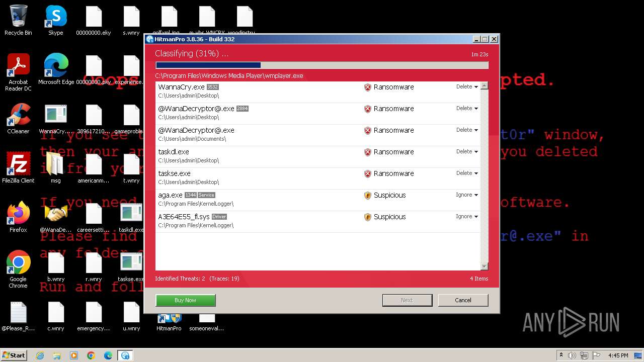Open FileZilla Client desktop icon
644x362 pixels.
point(18,168)
